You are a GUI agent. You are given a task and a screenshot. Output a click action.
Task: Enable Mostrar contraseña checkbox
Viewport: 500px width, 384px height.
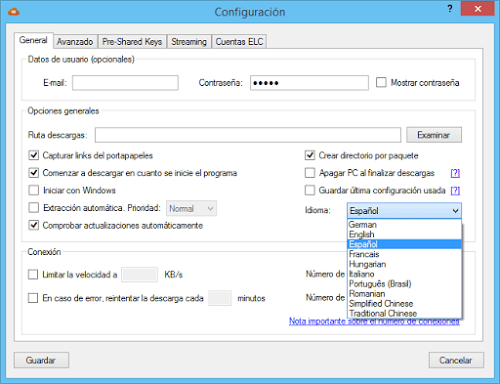pyautogui.click(x=381, y=82)
